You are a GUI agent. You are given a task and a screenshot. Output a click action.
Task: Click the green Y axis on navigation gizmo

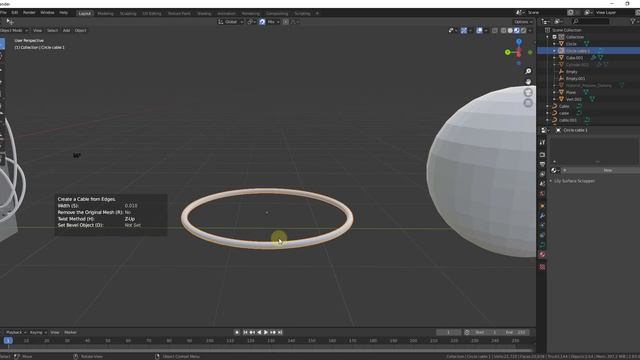point(507,52)
